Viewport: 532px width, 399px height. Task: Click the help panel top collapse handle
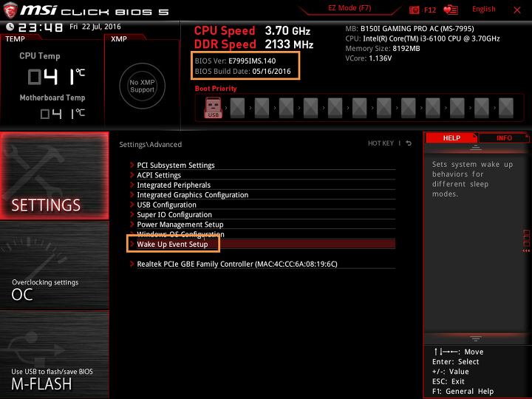476,147
